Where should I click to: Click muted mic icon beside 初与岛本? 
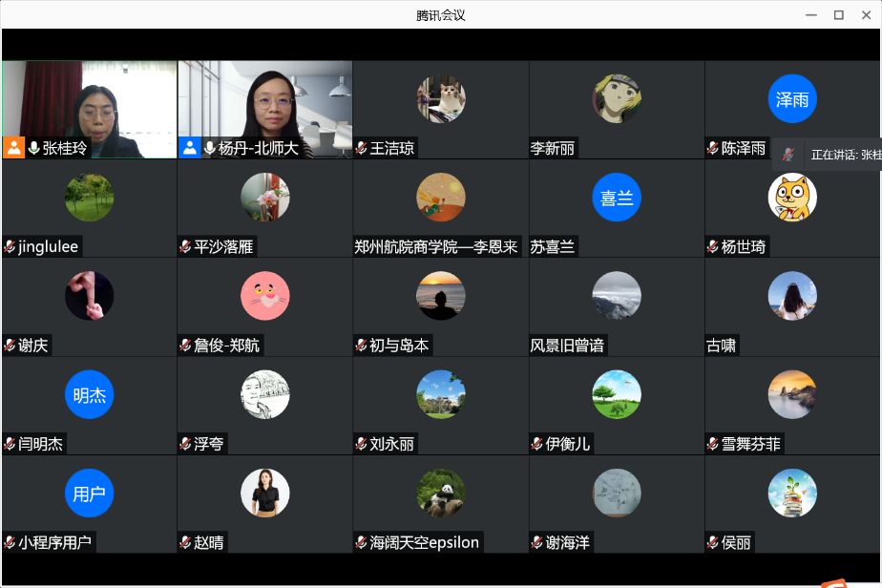[x=361, y=346]
